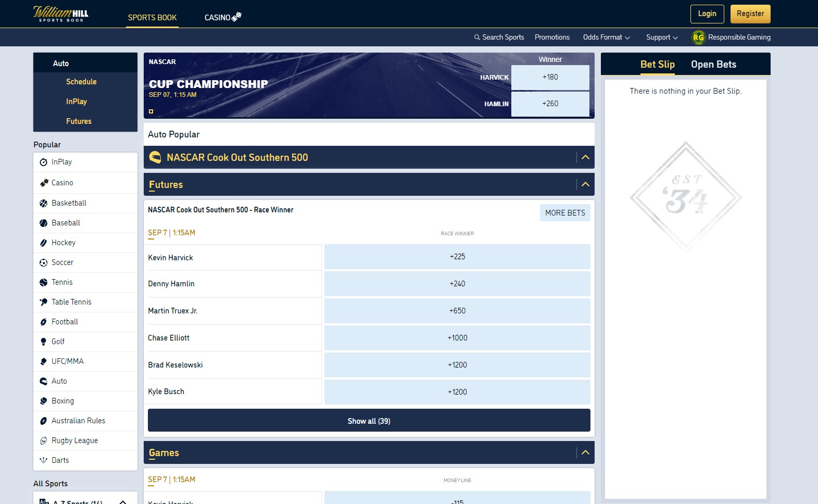This screenshot has width=818, height=504.
Task: Select the Open Bets tab
Action: [x=713, y=65]
